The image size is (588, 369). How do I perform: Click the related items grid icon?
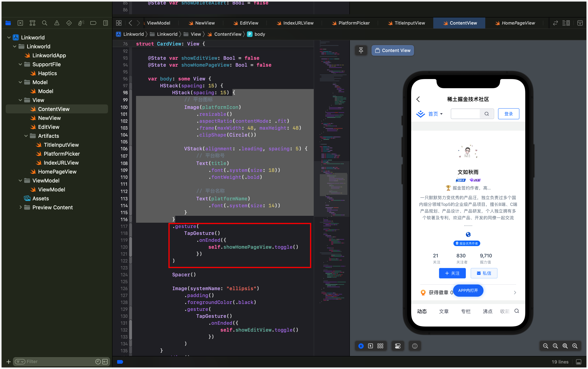[x=119, y=23]
